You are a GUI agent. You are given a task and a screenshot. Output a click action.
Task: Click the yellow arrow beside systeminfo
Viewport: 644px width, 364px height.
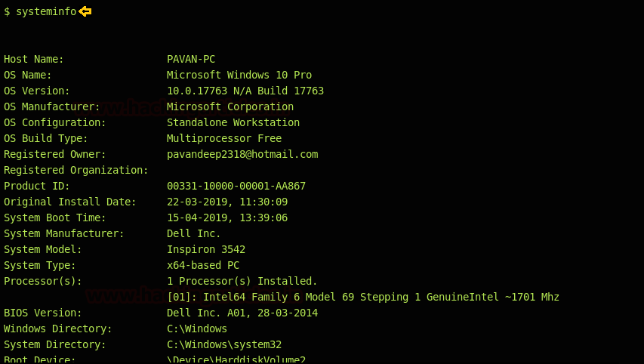[85, 11]
